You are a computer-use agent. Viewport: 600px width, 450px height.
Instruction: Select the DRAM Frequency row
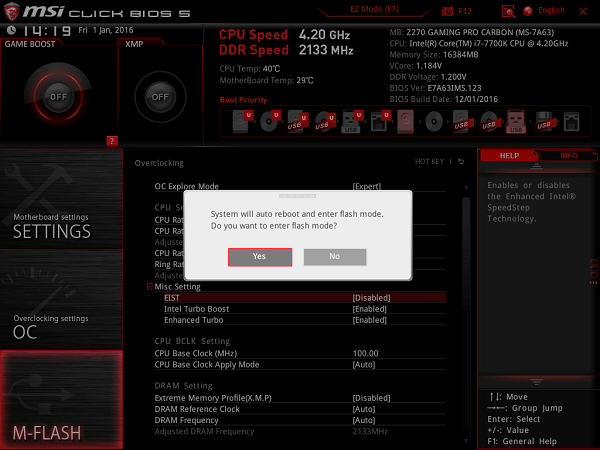click(x=300, y=420)
